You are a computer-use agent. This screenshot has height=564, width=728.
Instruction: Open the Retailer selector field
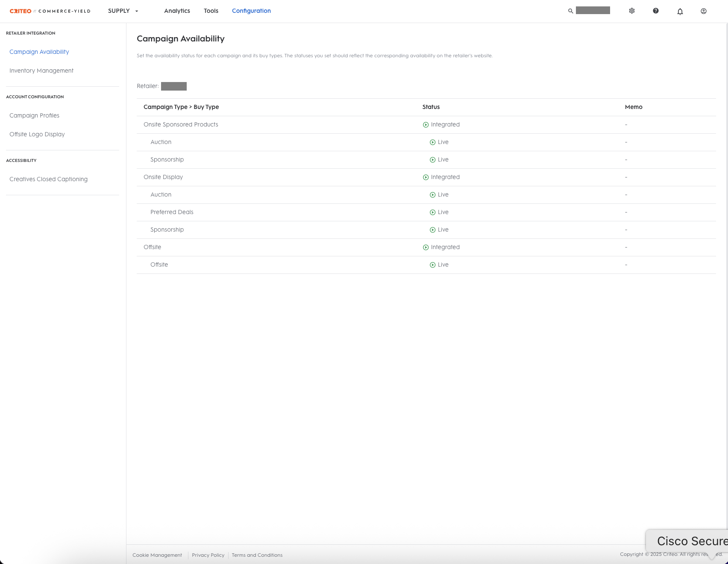(x=174, y=86)
